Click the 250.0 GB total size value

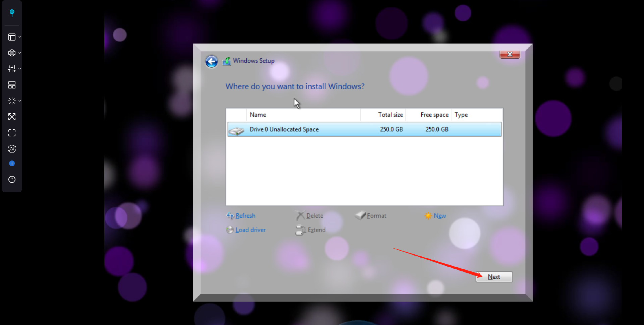(x=391, y=129)
